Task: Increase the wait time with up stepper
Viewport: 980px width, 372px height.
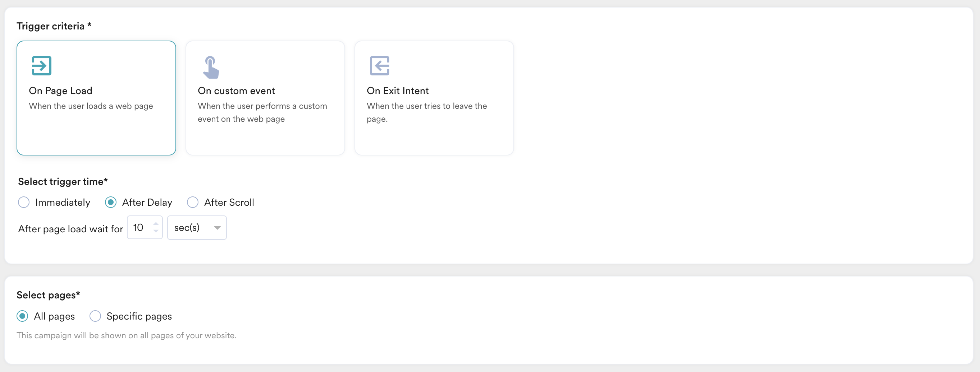Action: [x=156, y=223]
